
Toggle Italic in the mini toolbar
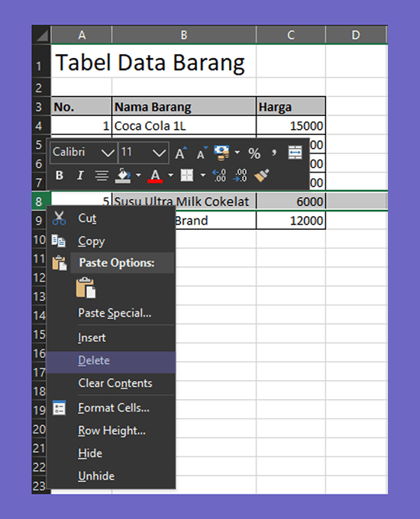80,175
